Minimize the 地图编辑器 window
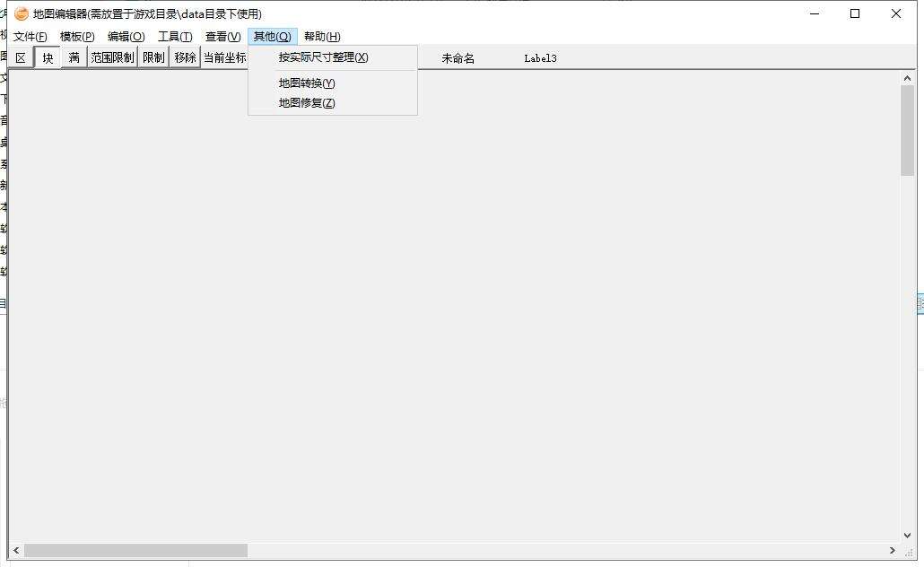Viewport: 924px width, 567px height. (815, 13)
